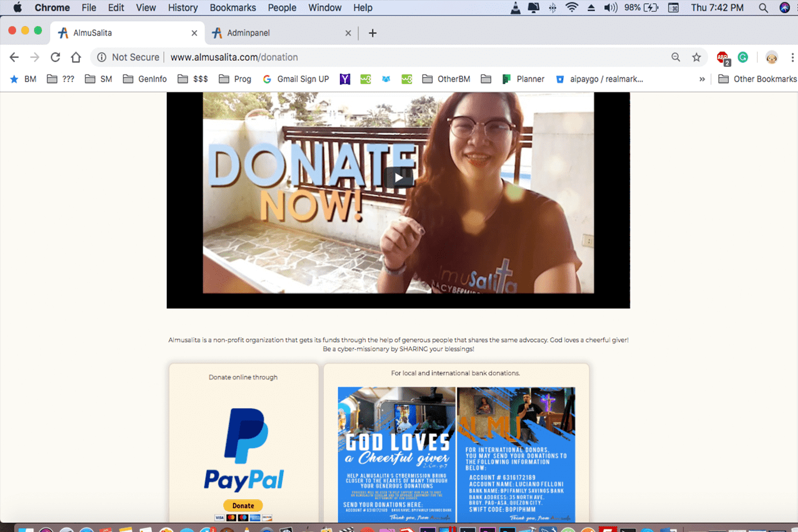
Task: Open the Other Bookmarks folder
Action: pyautogui.click(x=757, y=79)
